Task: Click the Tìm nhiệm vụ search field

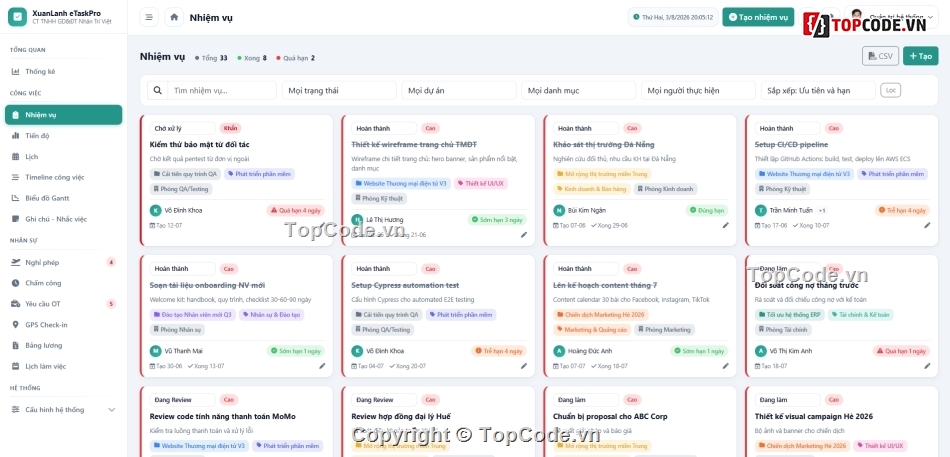Action: point(222,90)
